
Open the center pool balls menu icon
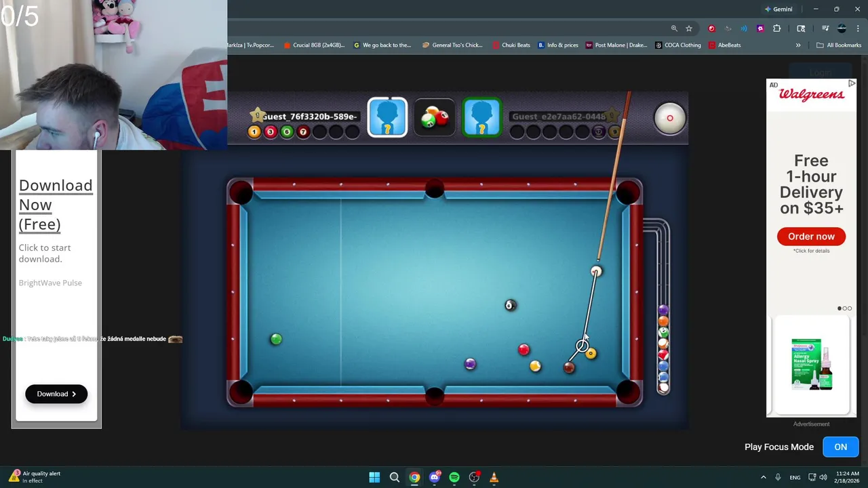pyautogui.click(x=435, y=118)
